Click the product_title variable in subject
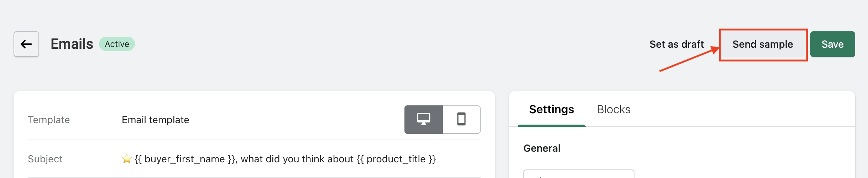Viewport: 868px width, 178px height. pyautogui.click(x=396, y=159)
